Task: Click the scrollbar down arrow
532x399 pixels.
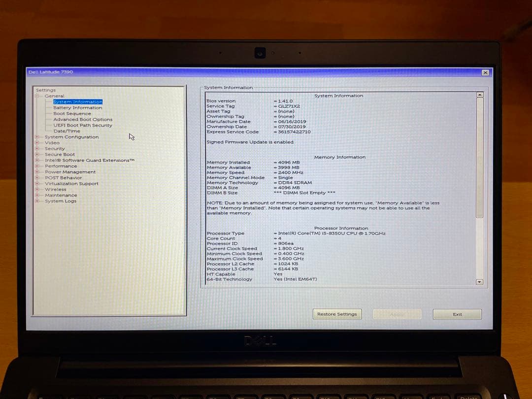Action: (x=478, y=282)
